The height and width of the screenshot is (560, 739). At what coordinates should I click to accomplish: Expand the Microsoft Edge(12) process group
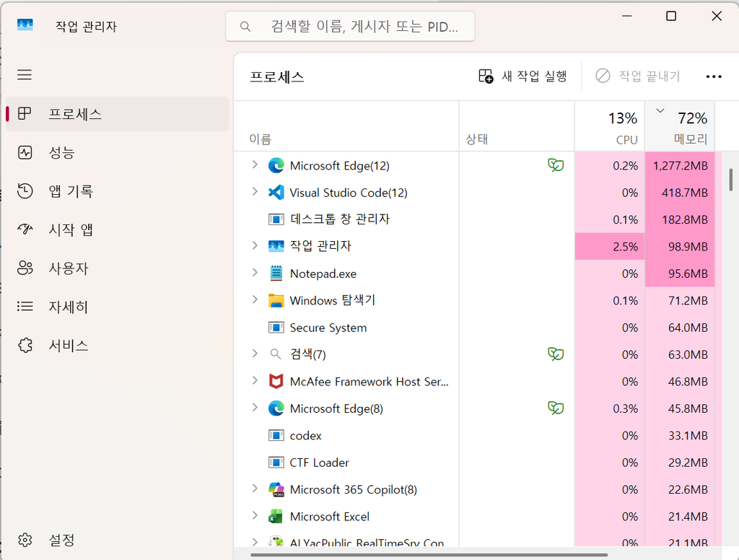(x=255, y=165)
